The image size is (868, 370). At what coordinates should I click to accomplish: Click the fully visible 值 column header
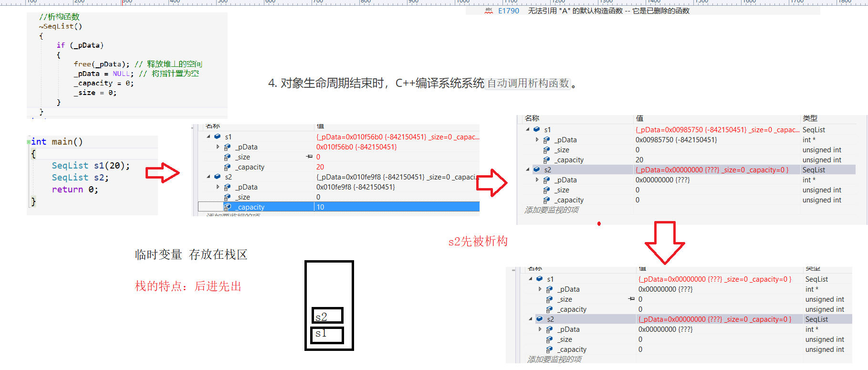tap(640, 118)
